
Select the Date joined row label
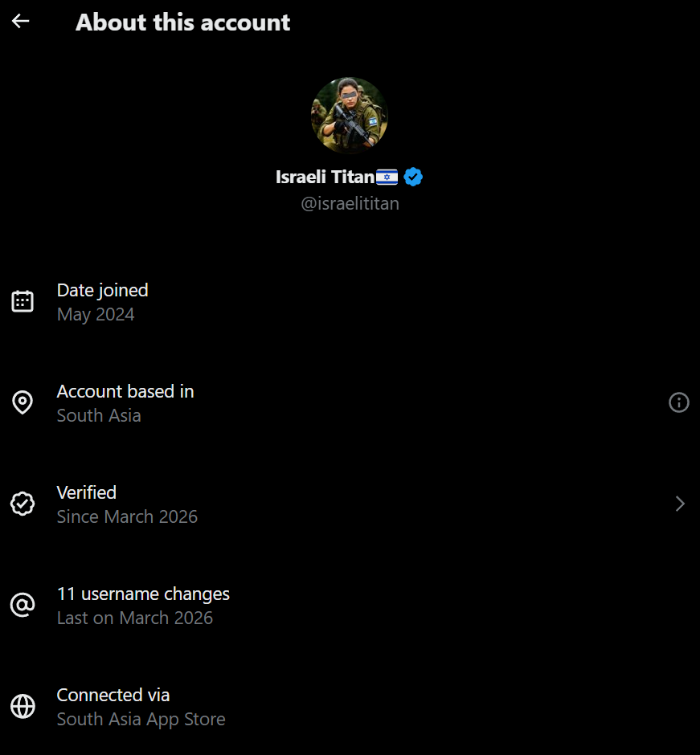coord(102,290)
